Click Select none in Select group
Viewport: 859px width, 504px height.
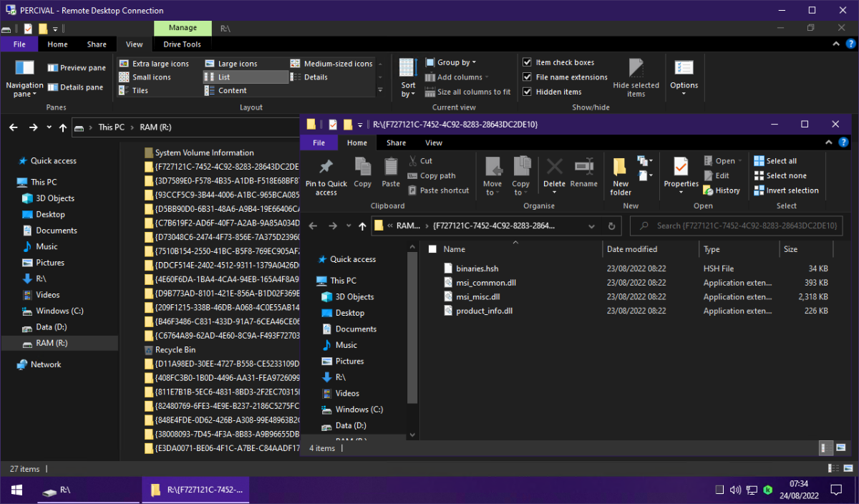click(x=780, y=175)
